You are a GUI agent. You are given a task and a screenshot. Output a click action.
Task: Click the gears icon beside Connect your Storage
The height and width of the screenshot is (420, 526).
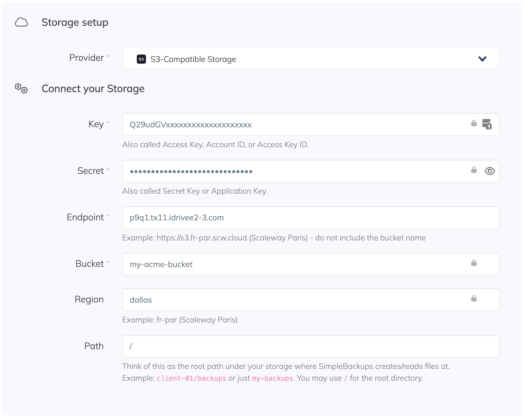21,89
